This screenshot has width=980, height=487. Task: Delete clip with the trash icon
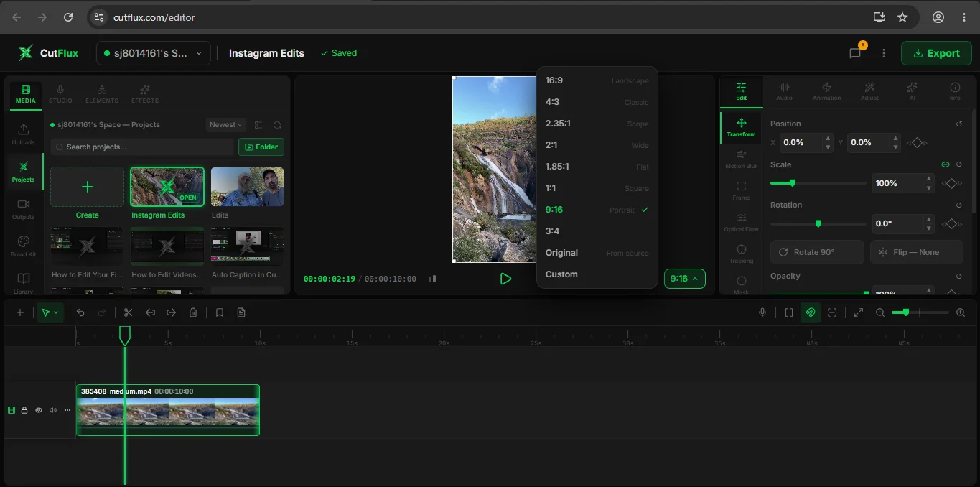192,312
